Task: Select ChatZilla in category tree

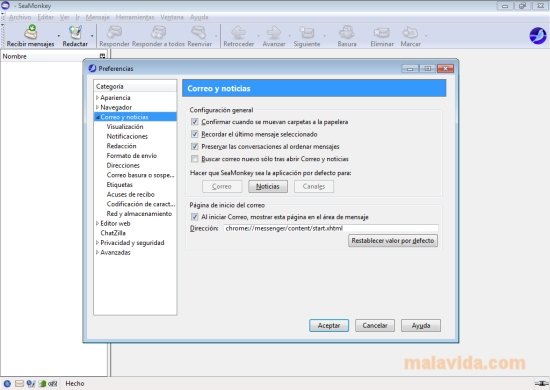Action: pyautogui.click(x=113, y=233)
